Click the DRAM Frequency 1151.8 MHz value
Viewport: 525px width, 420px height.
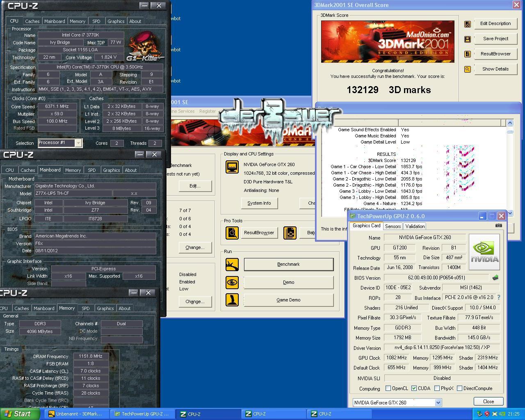tap(91, 356)
